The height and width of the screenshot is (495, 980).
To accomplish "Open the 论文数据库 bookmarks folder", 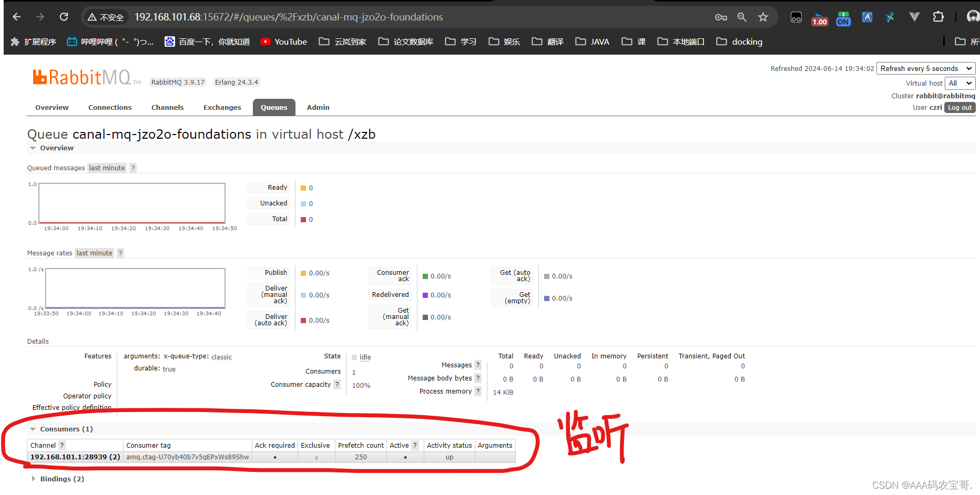I will pos(405,42).
